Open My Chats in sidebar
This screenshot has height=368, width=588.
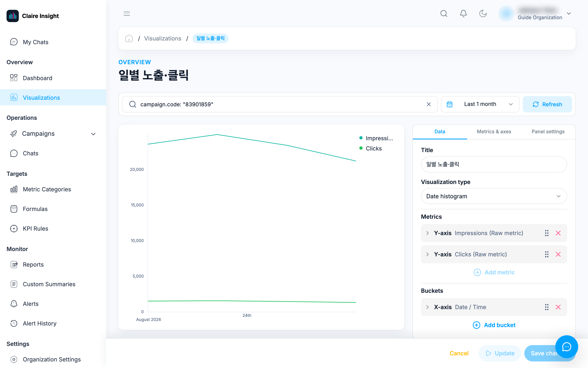tap(53, 42)
